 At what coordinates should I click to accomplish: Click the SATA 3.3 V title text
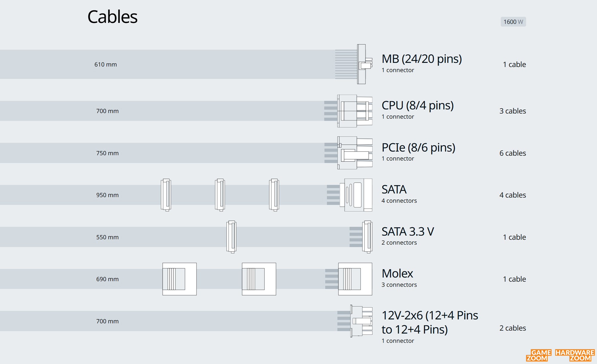click(408, 232)
